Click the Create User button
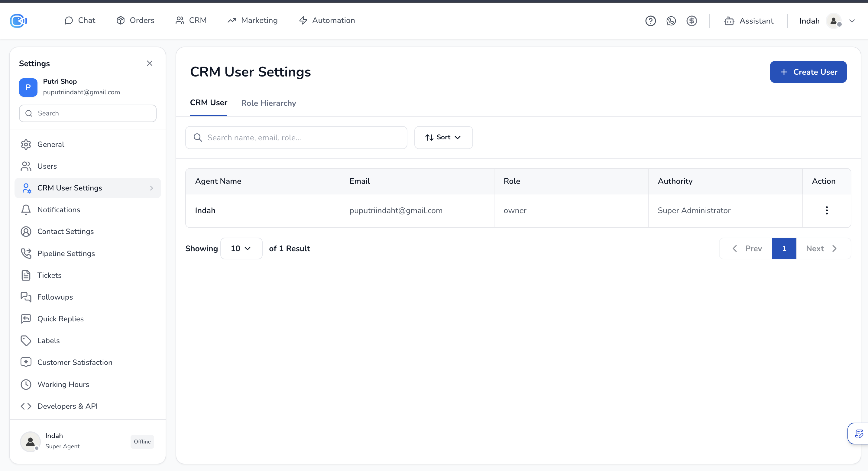868x471 pixels. point(808,72)
